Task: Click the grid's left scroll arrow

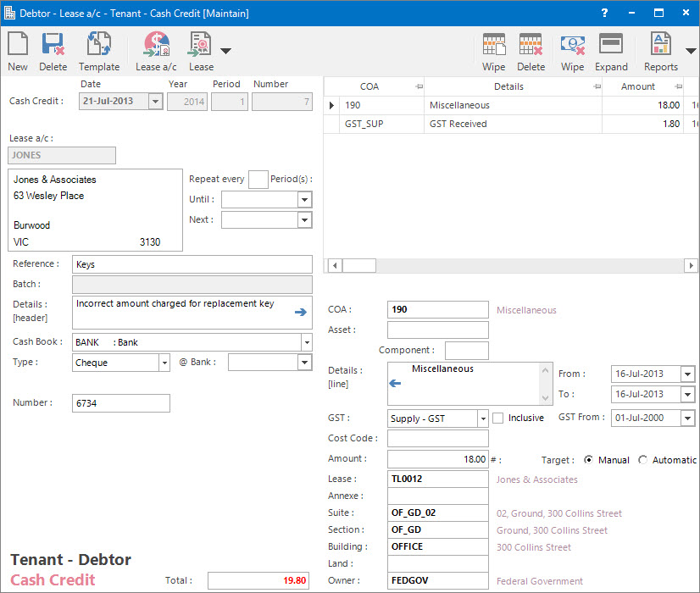Action: pos(335,265)
